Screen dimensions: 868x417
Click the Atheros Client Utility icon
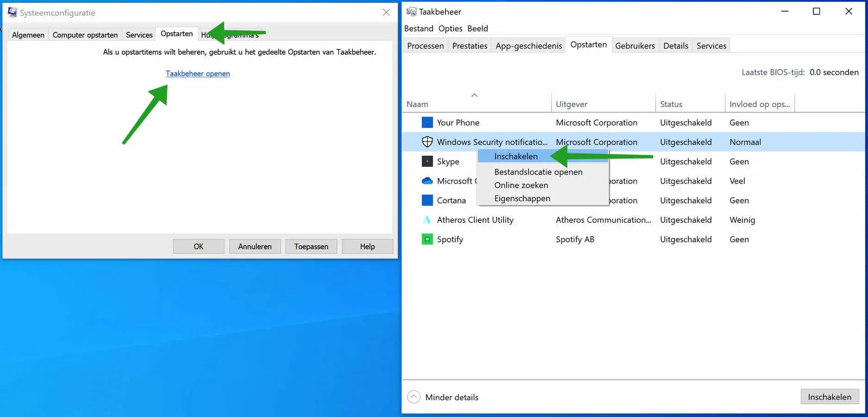(427, 220)
